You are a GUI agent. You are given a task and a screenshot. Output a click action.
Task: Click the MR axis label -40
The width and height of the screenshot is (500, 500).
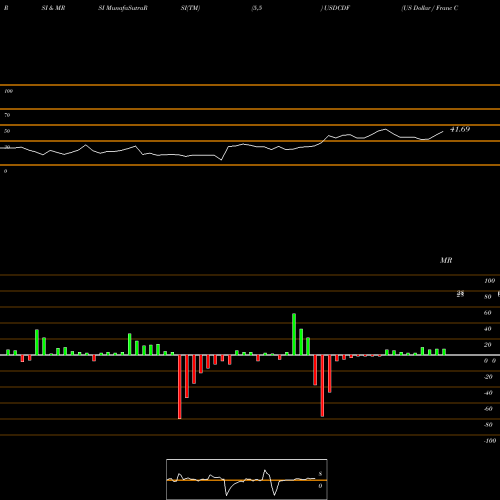pos(488,393)
